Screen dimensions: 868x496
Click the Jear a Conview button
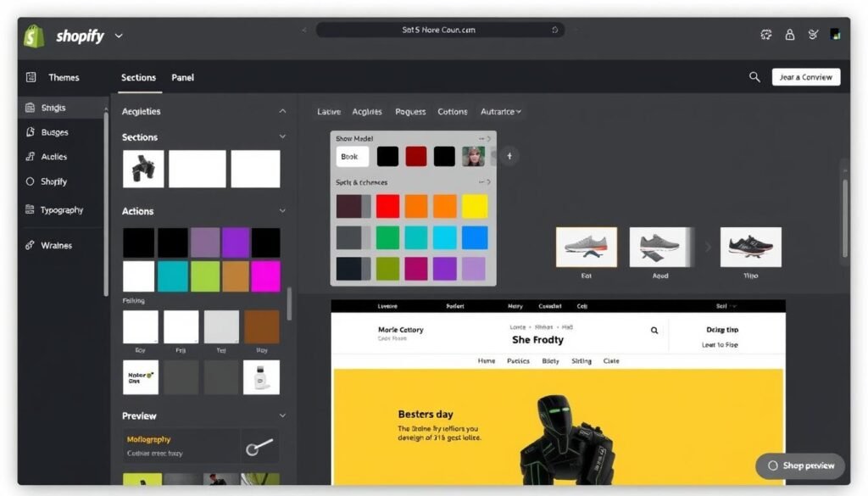[x=804, y=76]
